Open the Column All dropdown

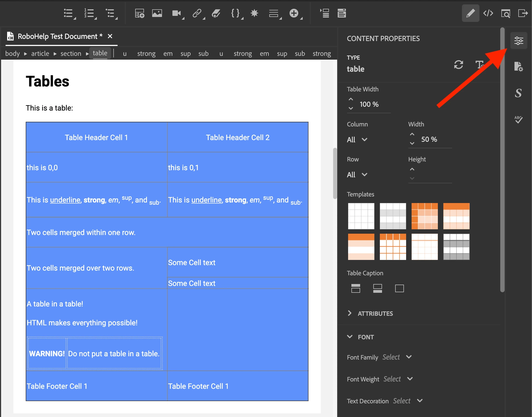pos(357,140)
